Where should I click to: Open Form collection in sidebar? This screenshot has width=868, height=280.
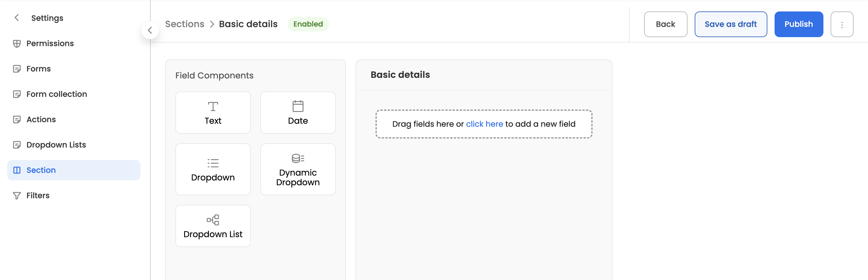click(x=57, y=94)
